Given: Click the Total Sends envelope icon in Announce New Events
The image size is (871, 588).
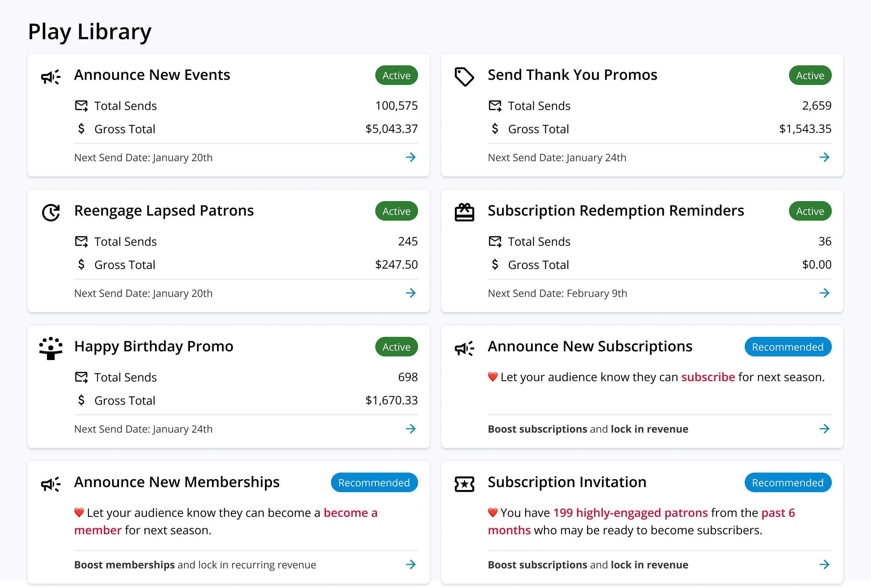Looking at the screenshot, I should 81,106.
